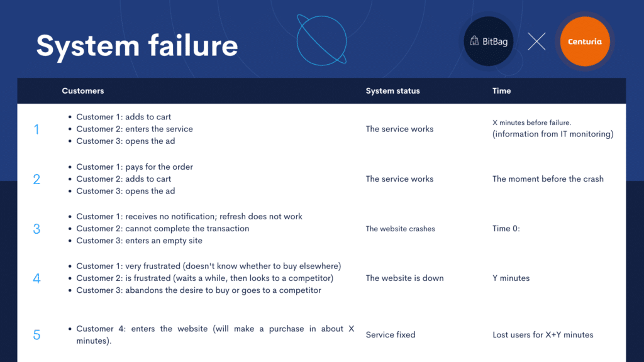Select the row number 5
The image size is (644, 362).
[x=36, y=335]
